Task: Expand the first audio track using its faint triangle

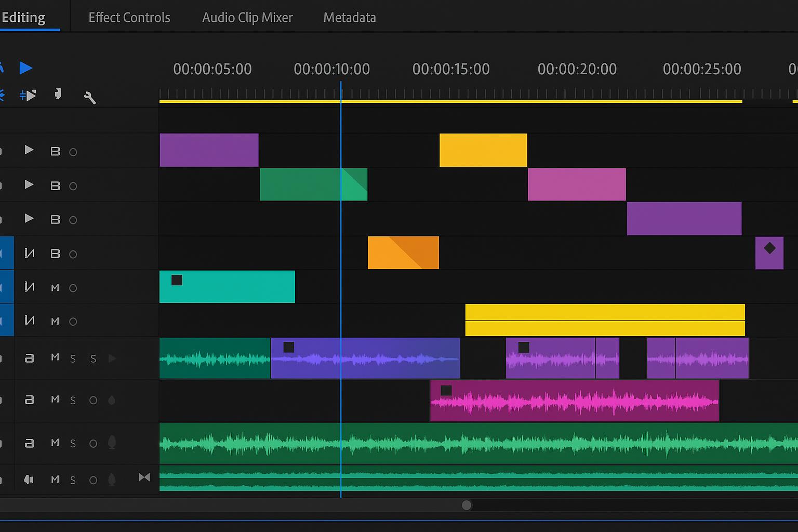Action: (112, 358)
